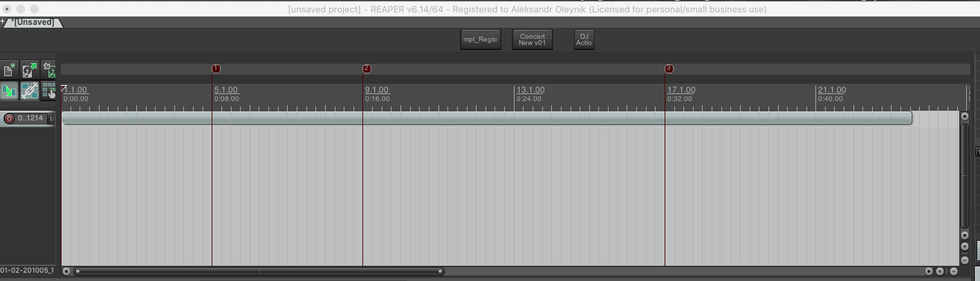The image size is (980, 281).
Task: Click the vertical scroll down arrow
Action: [965, 235]
